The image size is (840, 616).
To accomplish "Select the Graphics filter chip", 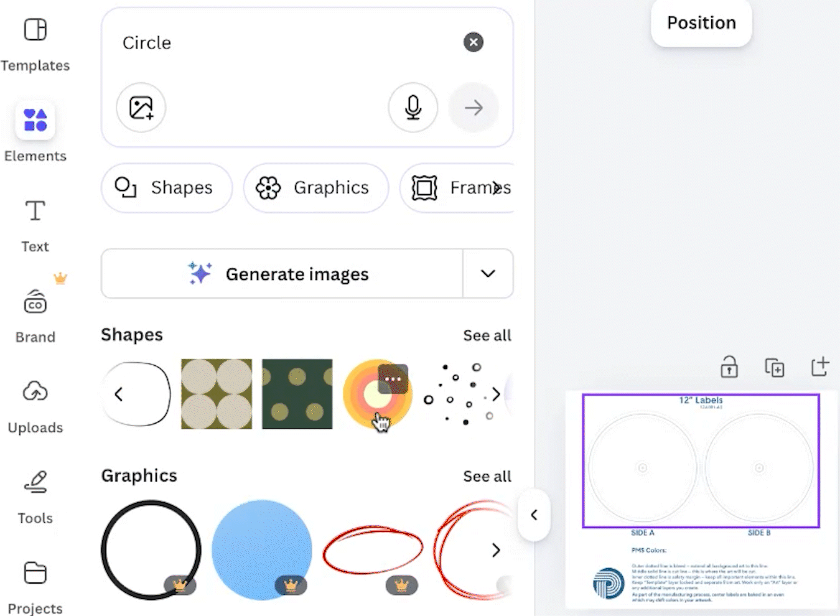I will [x=316, y=187].
